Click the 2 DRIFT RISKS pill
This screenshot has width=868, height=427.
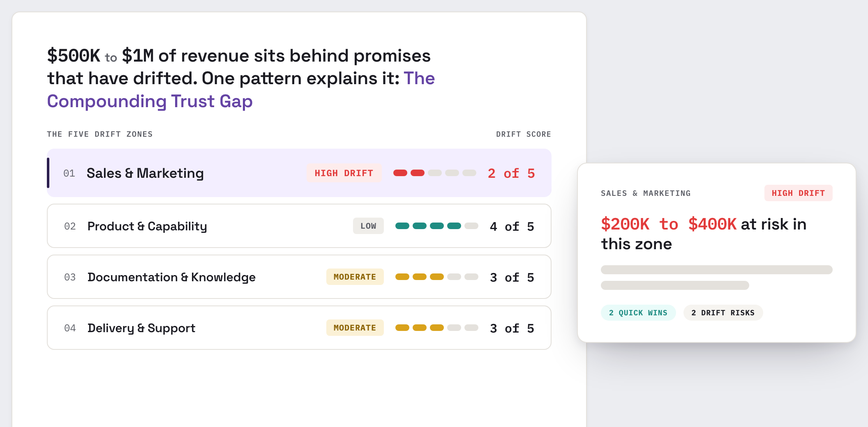tap(723, 312)
